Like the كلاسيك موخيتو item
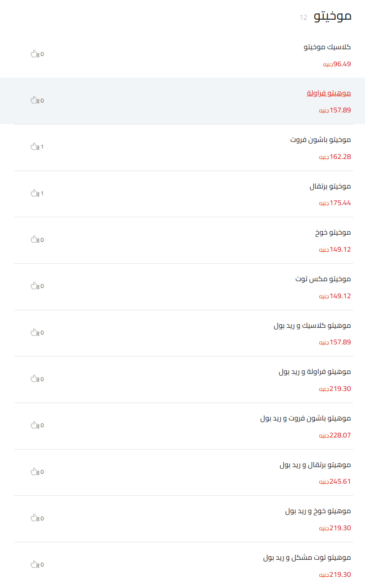 35,54
